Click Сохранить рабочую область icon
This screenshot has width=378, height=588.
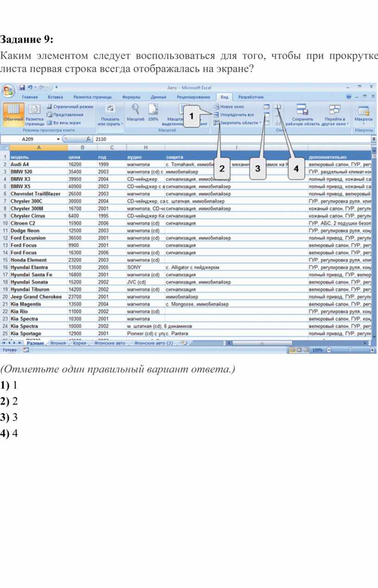point(302,109)
